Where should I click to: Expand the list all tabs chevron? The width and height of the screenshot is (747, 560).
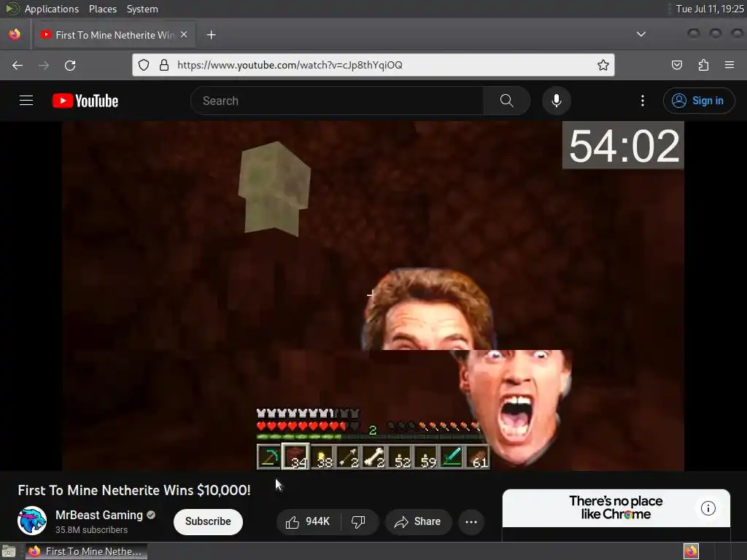(641, 34)
